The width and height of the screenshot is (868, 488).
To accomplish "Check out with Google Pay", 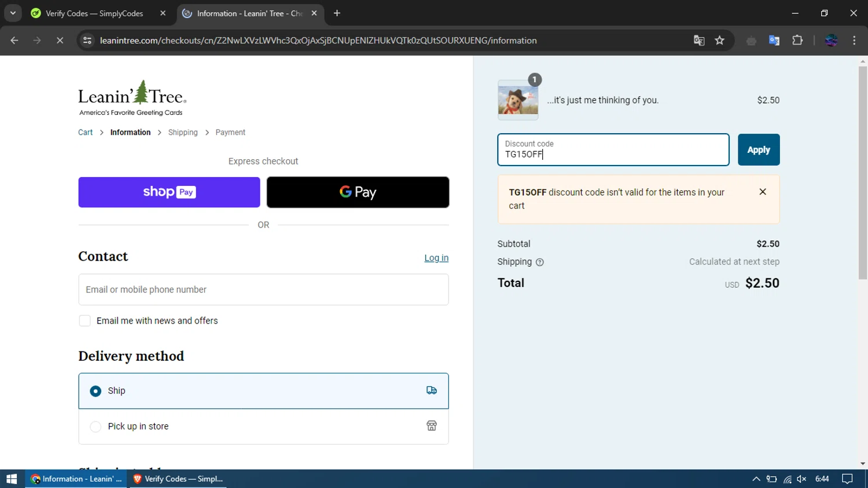I will pos(358,192).
